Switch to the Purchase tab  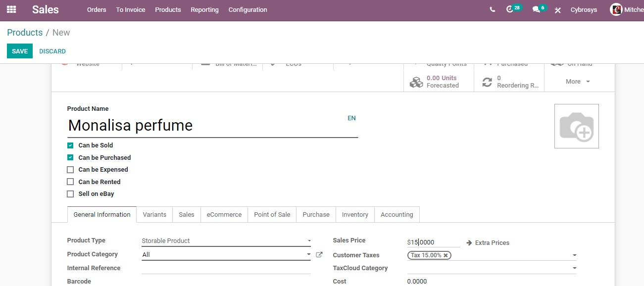point(316,214)
